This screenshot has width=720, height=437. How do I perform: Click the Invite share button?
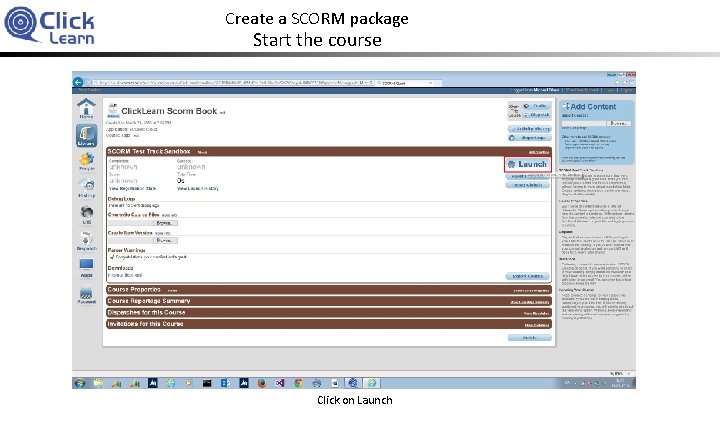point(536,106)
